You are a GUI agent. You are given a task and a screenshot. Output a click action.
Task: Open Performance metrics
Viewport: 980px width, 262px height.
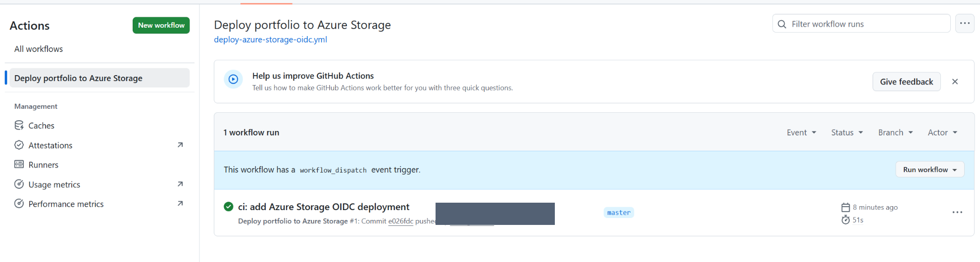(x=66, y=204)
